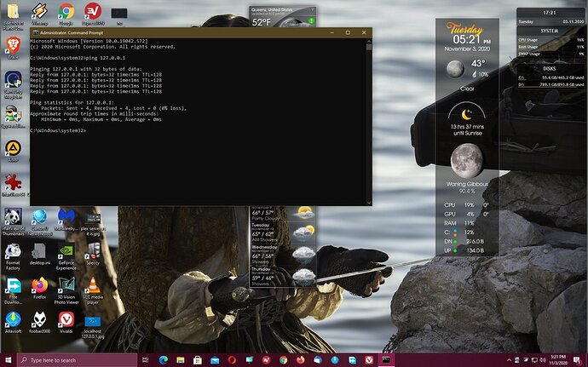Click the Windows Start button
Screen dimensions: 588x367
pyautogui.click(x=9, y=360)
